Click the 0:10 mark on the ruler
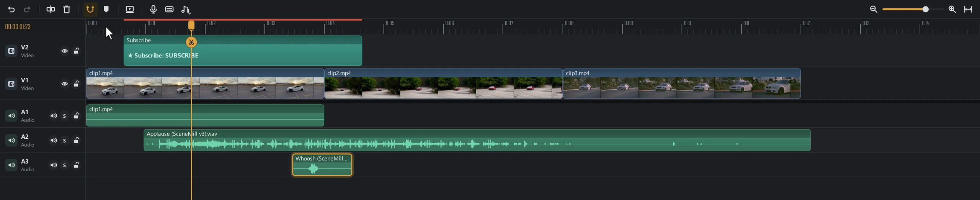980x200 pixels. 688,23
